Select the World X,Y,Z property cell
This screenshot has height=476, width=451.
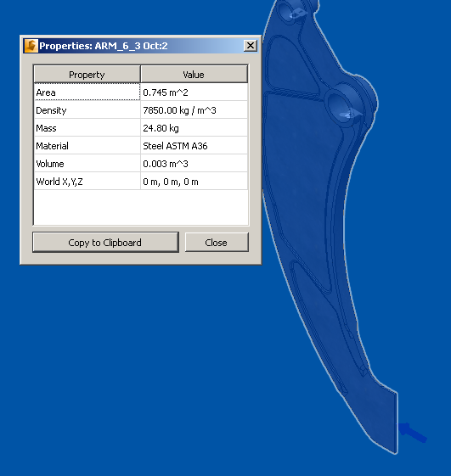tap(87, 182)
